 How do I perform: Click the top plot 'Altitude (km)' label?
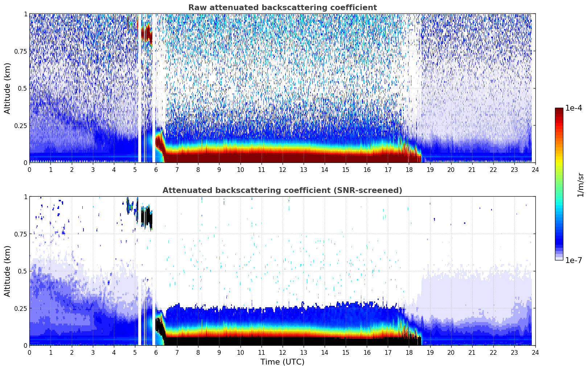pos(8,88)
